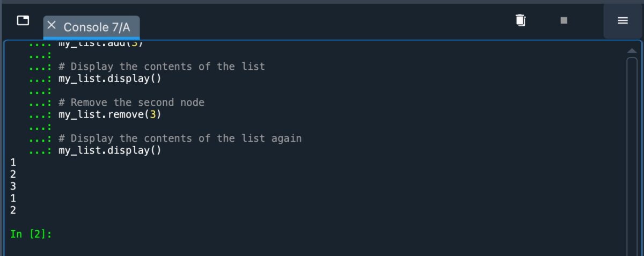Click the final output line showing 2
The height and width of the screenshot is (256, 644).
[13, 210]
